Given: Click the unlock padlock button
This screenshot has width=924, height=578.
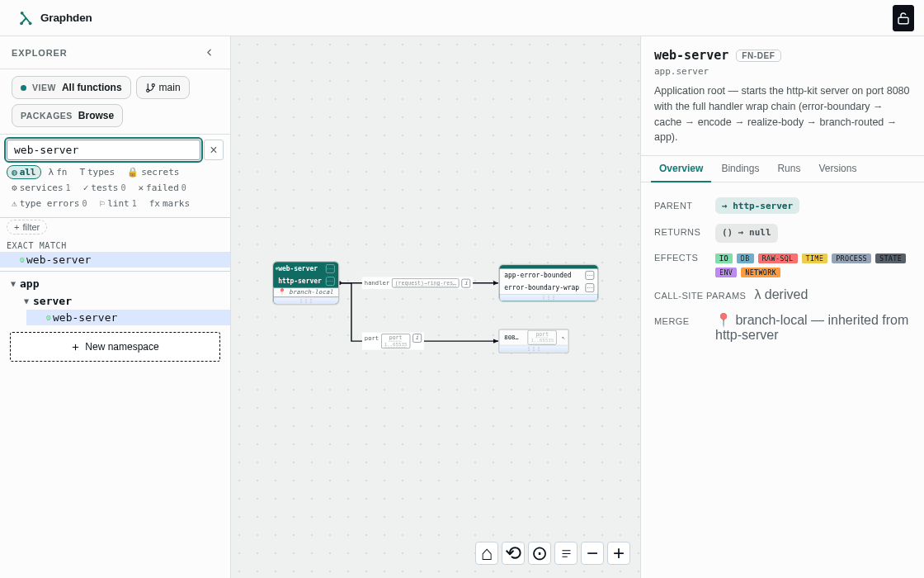Looking at the screenshot, I should (x=903, y=18).
